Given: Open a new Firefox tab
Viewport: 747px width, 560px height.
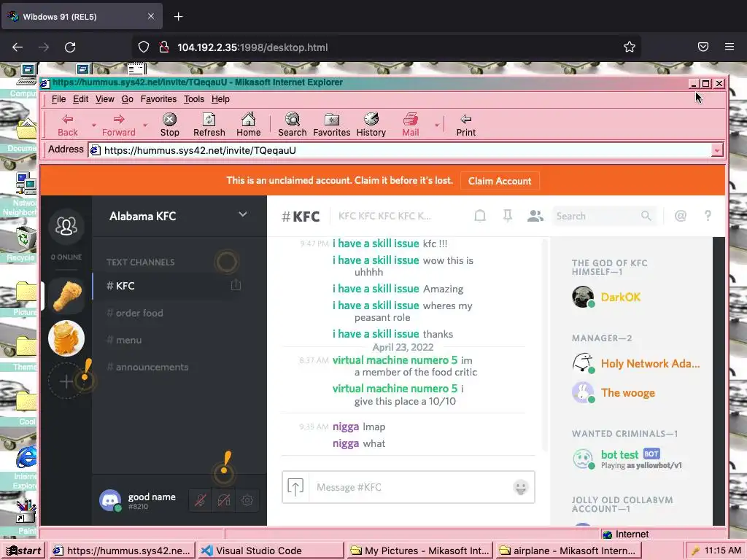Looking at the screenshot, I should click(x=178, y=17).
